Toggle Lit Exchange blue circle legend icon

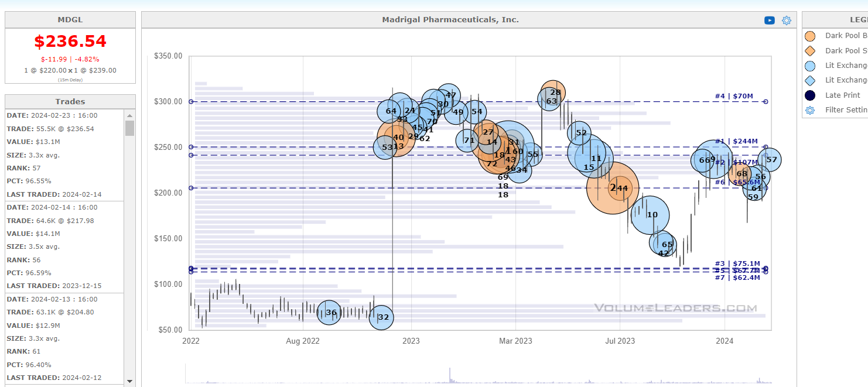pyautogui.click(x=810, y=66)
